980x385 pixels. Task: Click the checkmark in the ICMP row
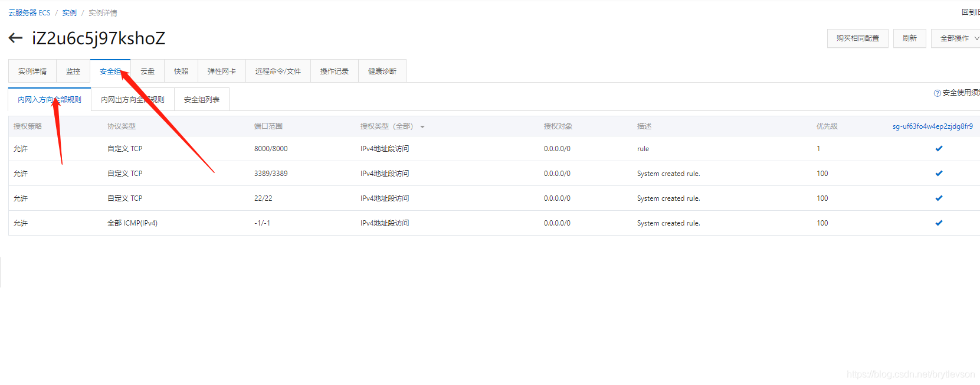(939, 223)
